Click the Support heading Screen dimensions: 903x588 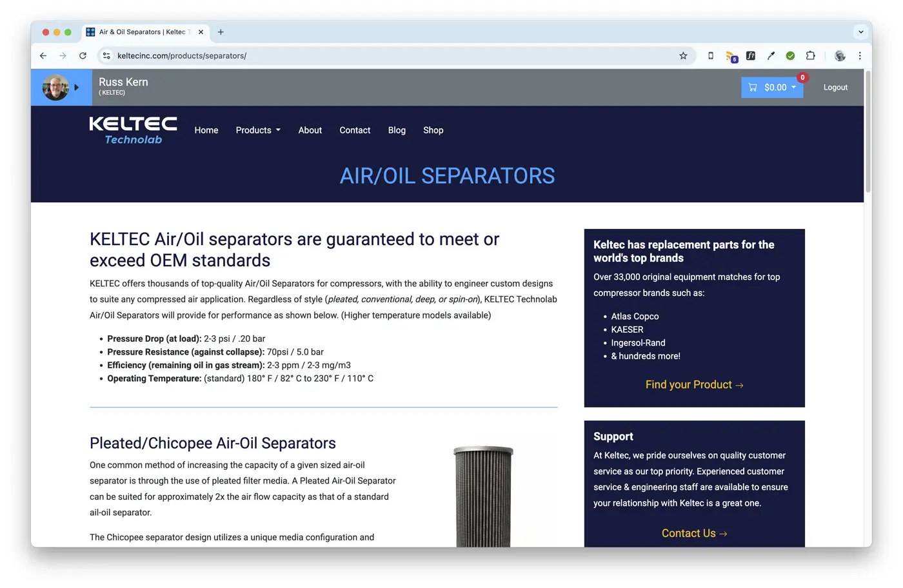pyautogui.click(x=613, y=436)
